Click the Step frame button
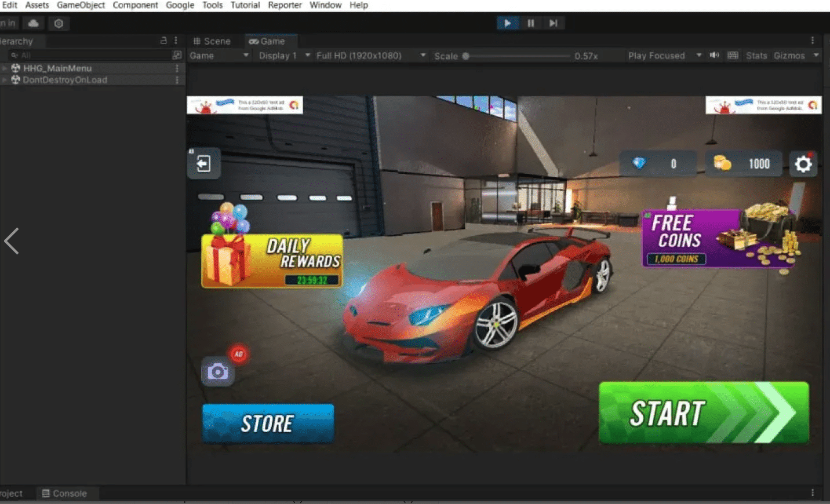Screen dimensions: 830x504 (x=553, y=23)
